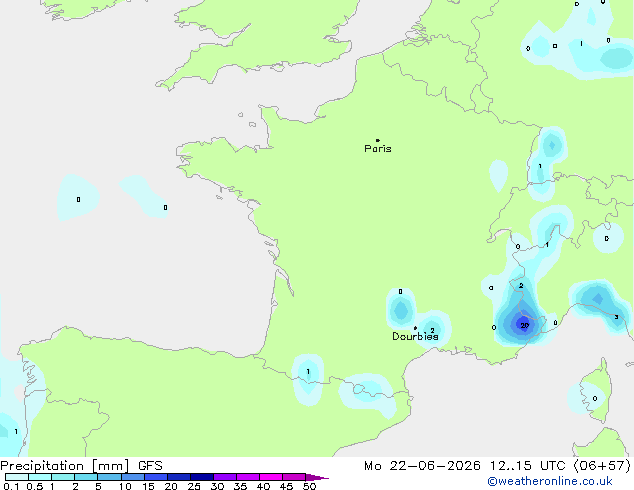
Task: Click the Dourbies location dot marker
Action: (415, 328)
